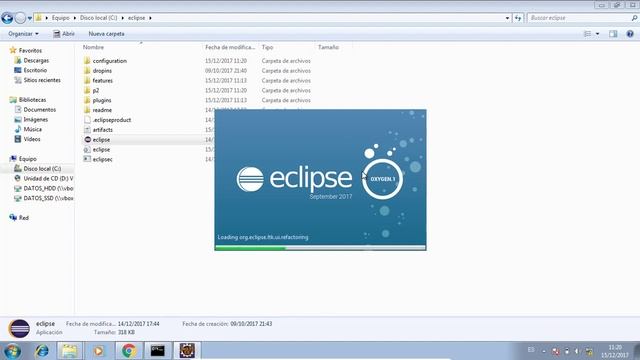This screenshot has height=360, width=640.
Task: Launch Internet Explorer from the taskbar
Action: [42, 351]
